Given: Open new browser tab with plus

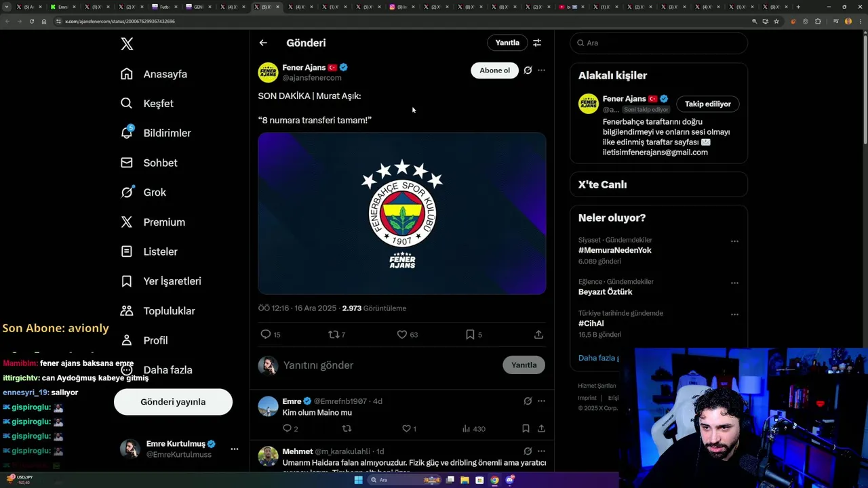Looking at the screenshot, I should [798, 7].
